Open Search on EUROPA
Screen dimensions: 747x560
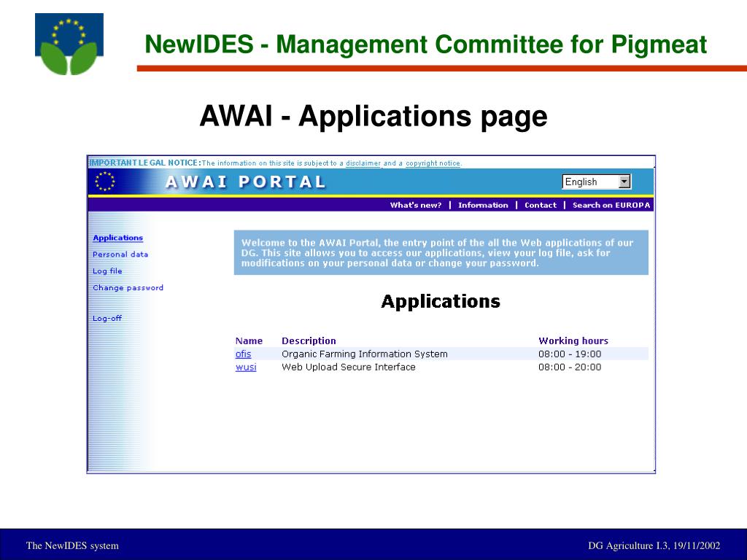[x=611, y=205]
